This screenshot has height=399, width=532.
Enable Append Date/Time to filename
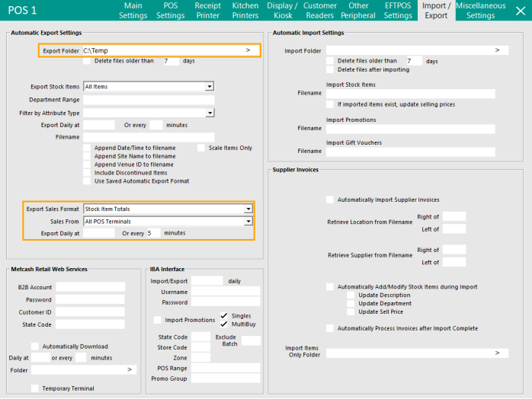click(x=87, y=148)
